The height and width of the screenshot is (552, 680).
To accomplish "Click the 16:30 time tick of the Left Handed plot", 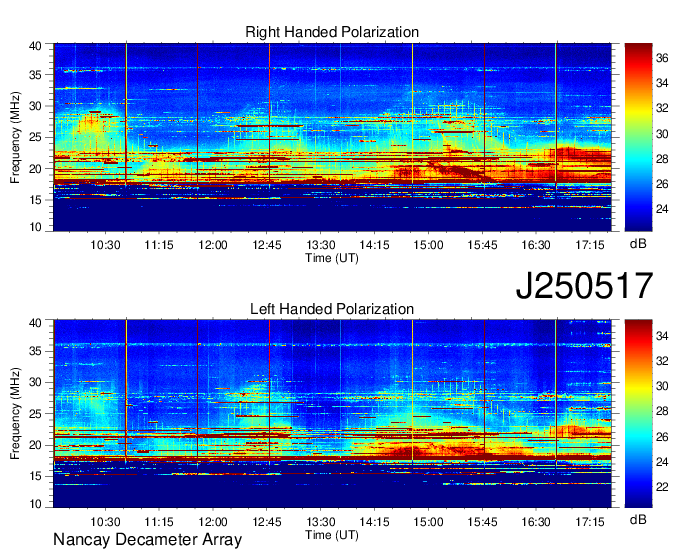I will click(536, 522).
